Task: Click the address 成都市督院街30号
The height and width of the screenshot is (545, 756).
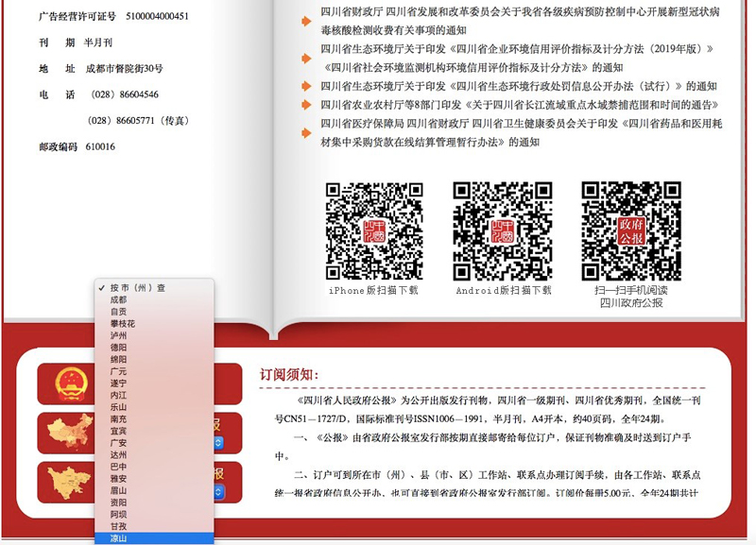Action: 125,68
